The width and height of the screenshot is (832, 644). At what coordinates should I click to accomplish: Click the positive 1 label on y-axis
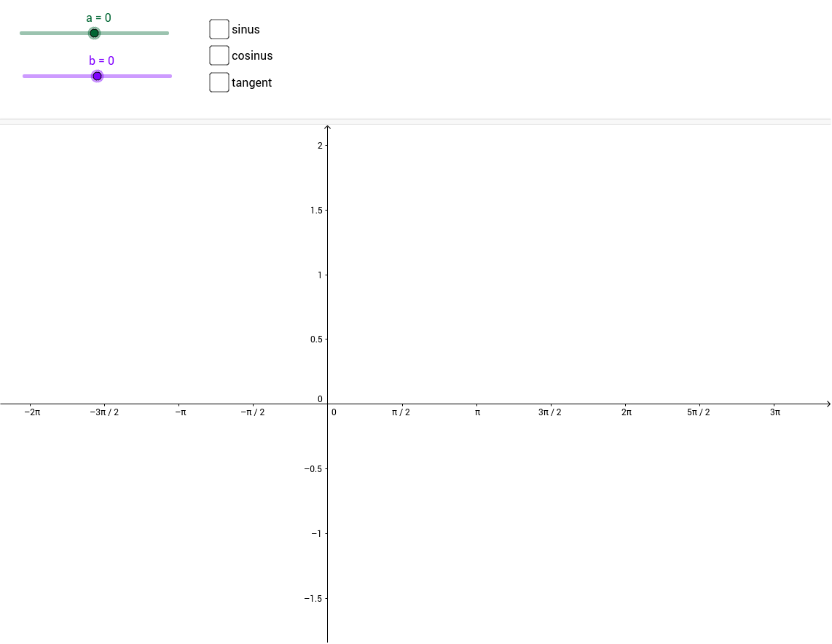click(x=320, y=275)
